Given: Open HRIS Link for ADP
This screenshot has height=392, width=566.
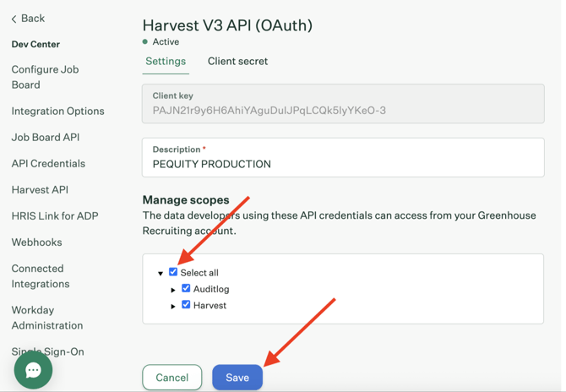Looking at the screenshot, I should click(55, 215).
